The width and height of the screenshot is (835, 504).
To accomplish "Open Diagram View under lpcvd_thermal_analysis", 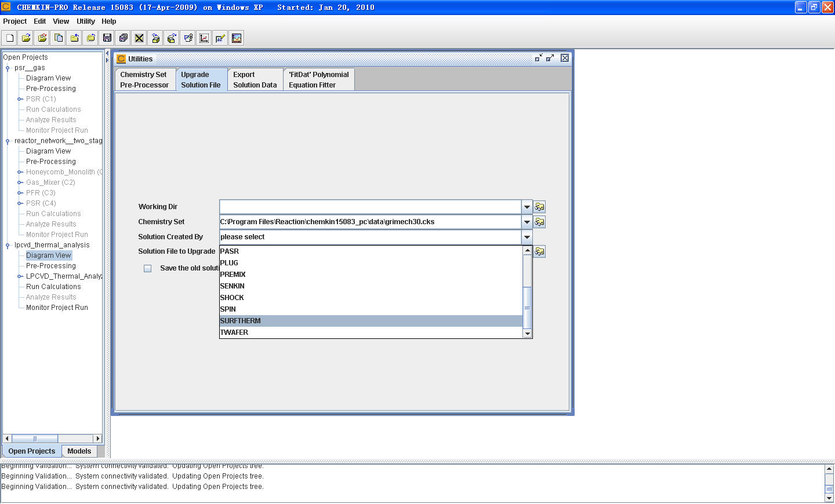I will pos(49,255).
